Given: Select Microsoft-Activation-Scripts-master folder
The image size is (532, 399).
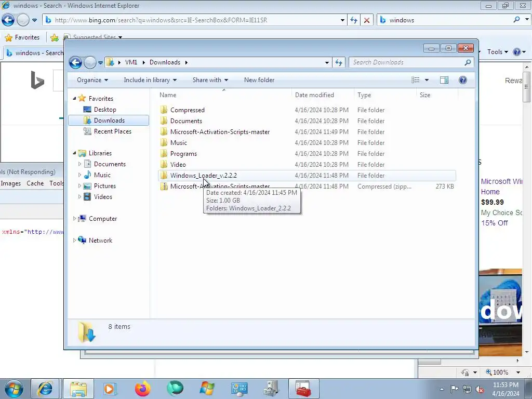Looking at the screenshot, I should 220,131.
